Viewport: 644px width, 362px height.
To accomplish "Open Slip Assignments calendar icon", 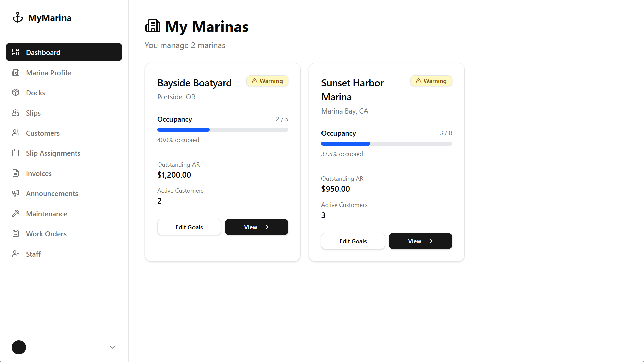I will [16, 153].
